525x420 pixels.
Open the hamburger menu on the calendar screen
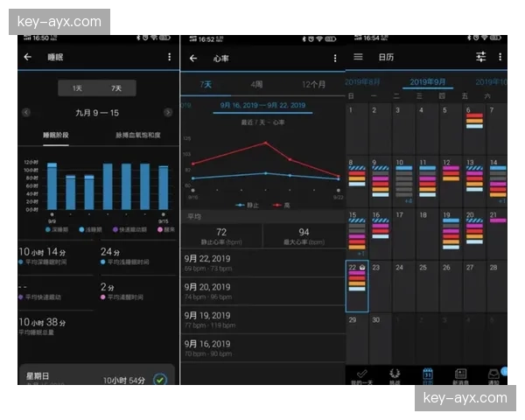tap(358, 57)
